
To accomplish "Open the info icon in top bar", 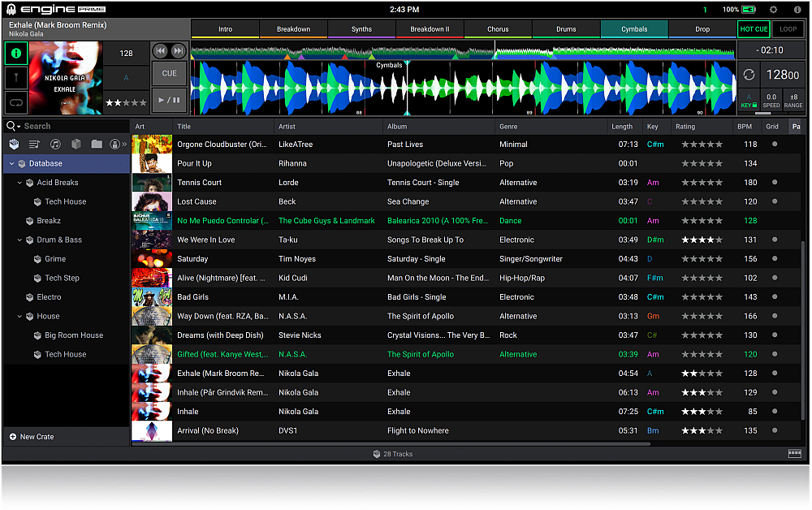I will [x=797, y=9].
